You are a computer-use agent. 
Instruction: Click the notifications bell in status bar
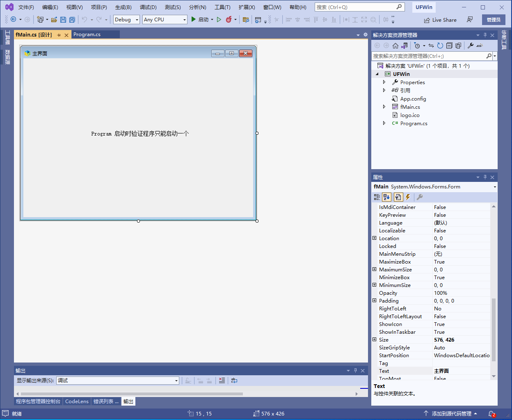tap(492, 414)
